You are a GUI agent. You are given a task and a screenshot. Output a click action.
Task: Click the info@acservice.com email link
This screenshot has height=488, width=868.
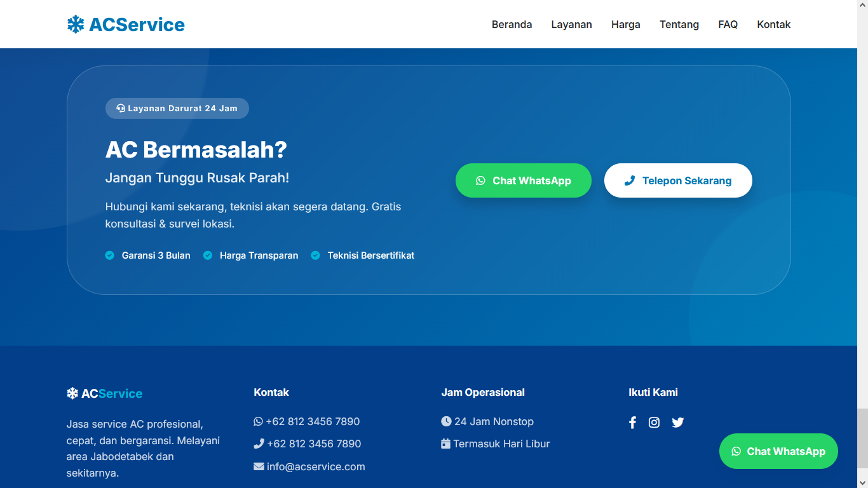tap(316, 466)
